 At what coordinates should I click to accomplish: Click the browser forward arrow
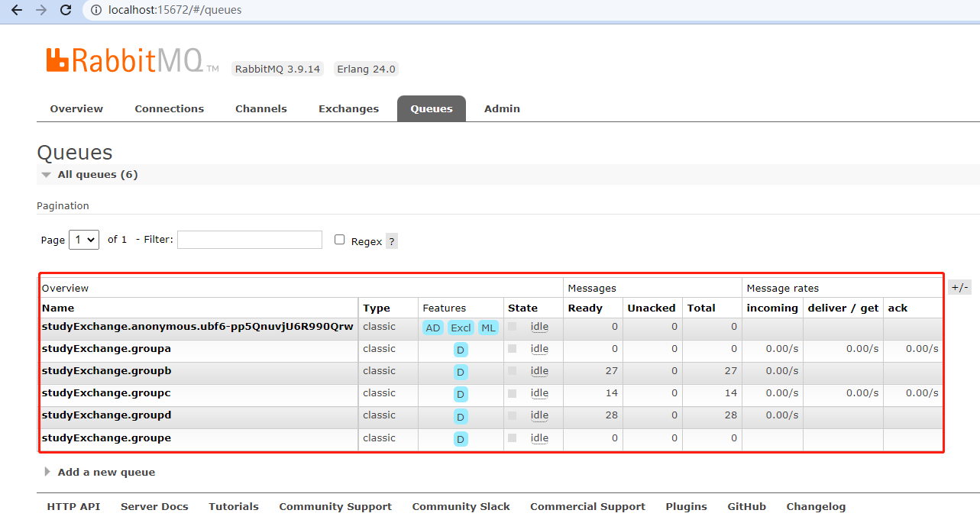coord(41,10)
